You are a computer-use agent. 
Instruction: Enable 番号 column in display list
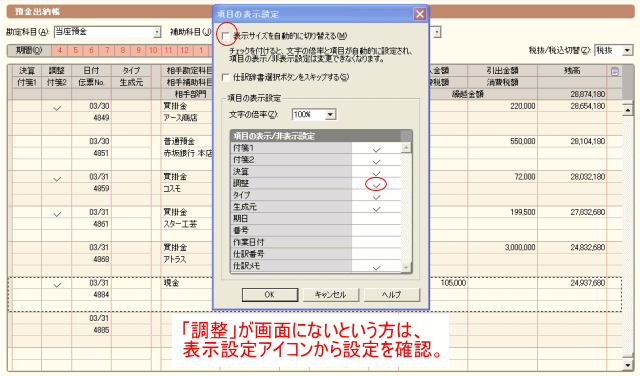click(x=376, y=231)
